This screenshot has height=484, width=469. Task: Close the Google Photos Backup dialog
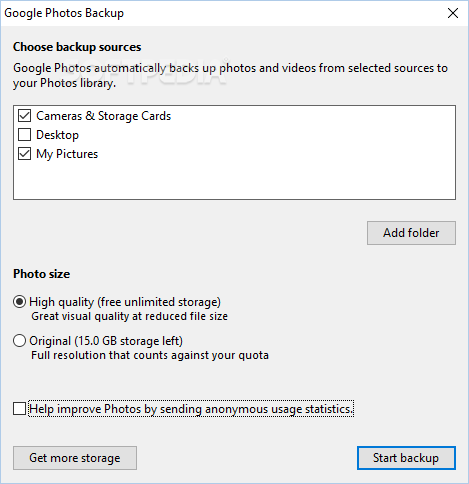[x=453, y=13]
